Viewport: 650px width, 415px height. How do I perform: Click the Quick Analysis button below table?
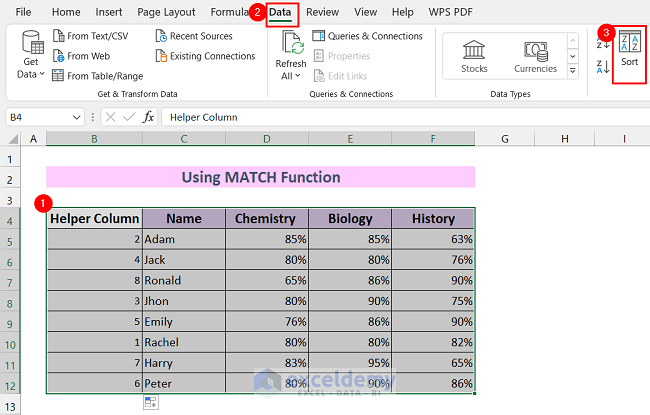click(150, 402)
